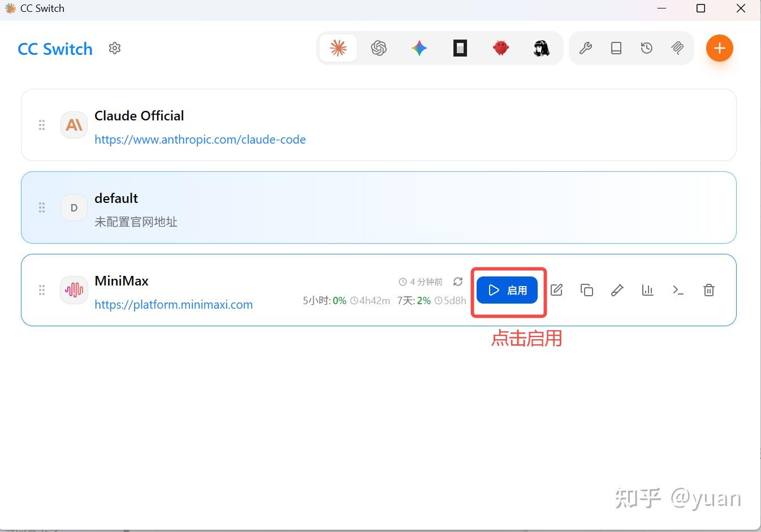Open MiniMax usage chart icon
Image resolution: width=761 pixels, height=532 pixels.
click(x=648, y=290)
